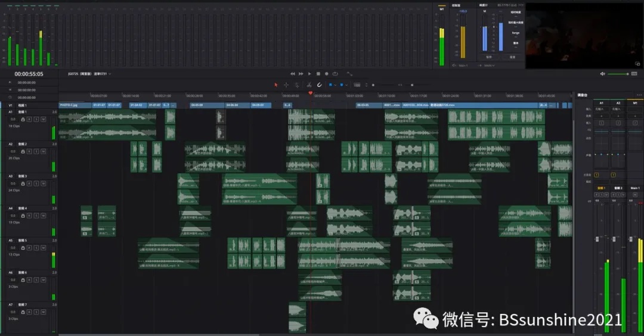The width and height of the screenshot is (644, 336).
Task: Mute audio track A1
Action: point(43,119)
